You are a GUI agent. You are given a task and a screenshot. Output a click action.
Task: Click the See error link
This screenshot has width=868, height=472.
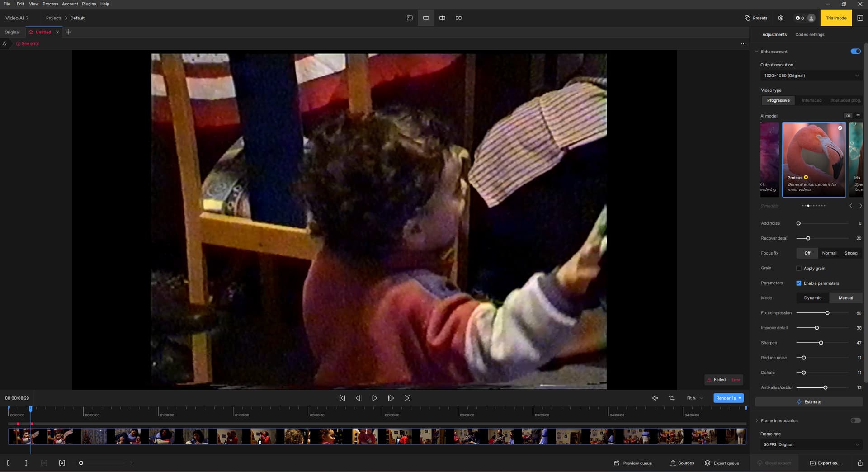point(28,44)
